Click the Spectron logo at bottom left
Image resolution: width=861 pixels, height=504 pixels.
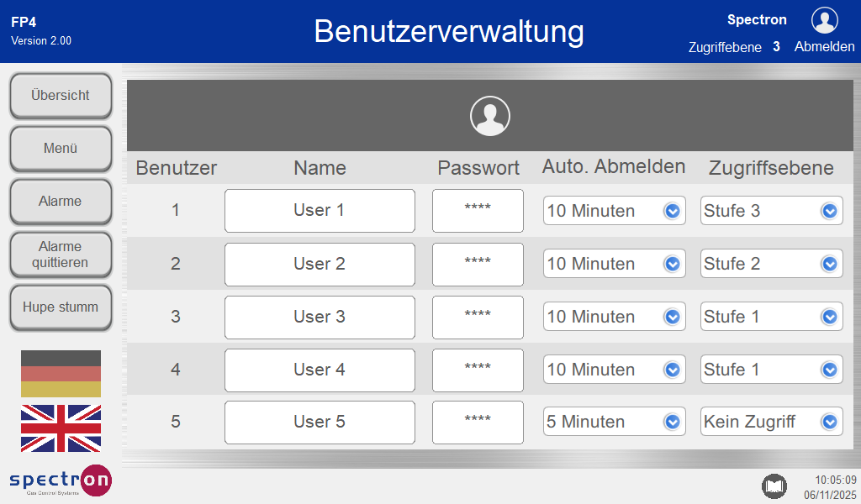(x=61, y=480)
